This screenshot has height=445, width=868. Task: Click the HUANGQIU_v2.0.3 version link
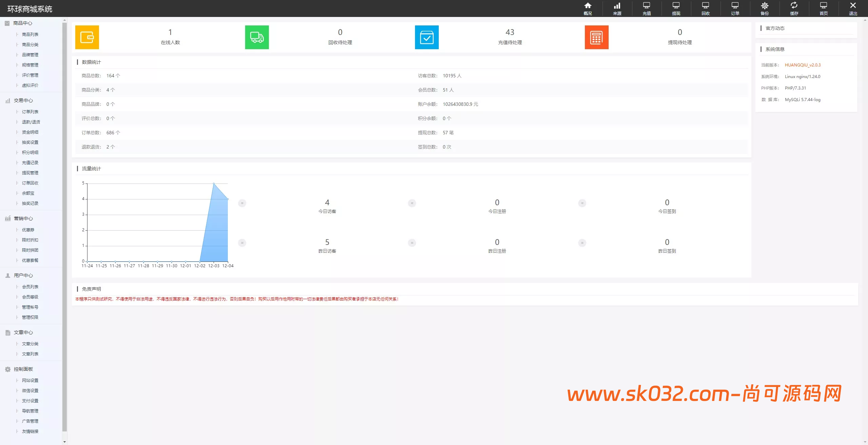point(803,65)
